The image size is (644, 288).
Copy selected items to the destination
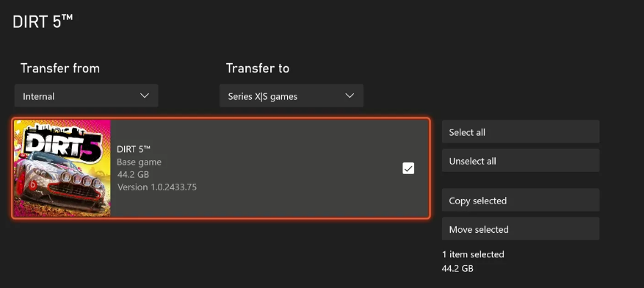point(521,200)
